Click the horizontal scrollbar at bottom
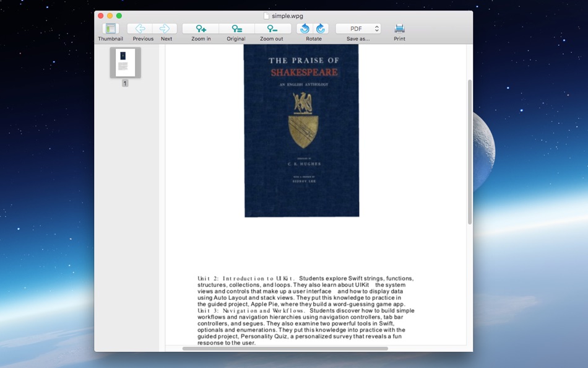This screenshot has width=588, height=368. coord(285,348)
